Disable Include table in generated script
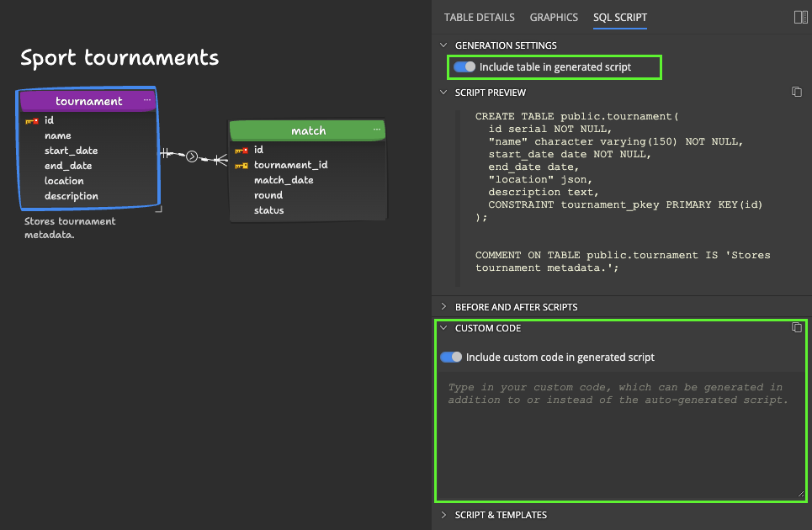 coord(464,66)
